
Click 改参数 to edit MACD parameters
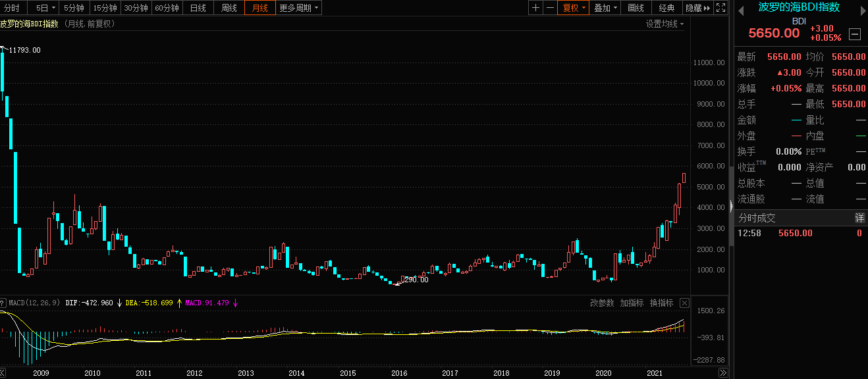601,303
